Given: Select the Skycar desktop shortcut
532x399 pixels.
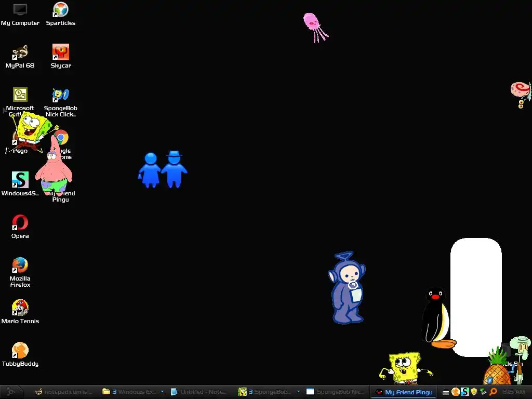Looking at the screenshot, I should (61, 57).
